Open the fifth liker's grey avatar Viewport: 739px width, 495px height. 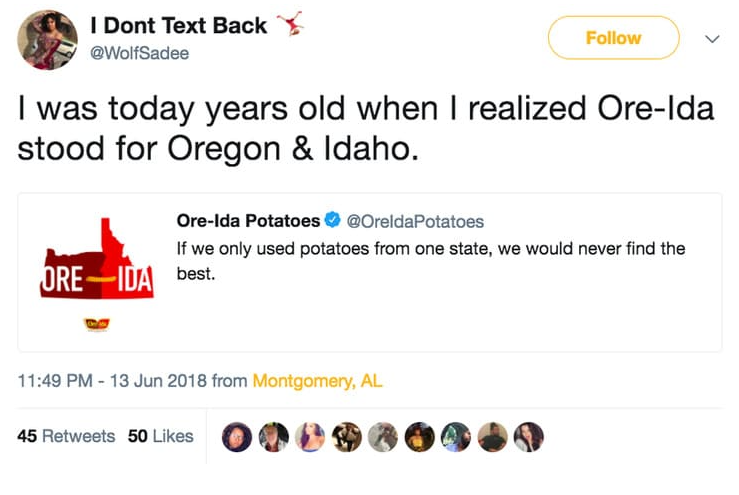383,437
